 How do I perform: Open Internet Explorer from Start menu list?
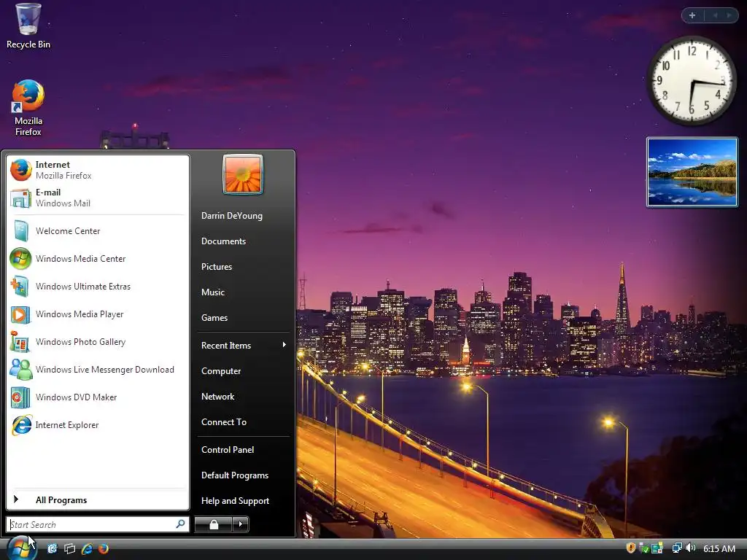point(98,425)
